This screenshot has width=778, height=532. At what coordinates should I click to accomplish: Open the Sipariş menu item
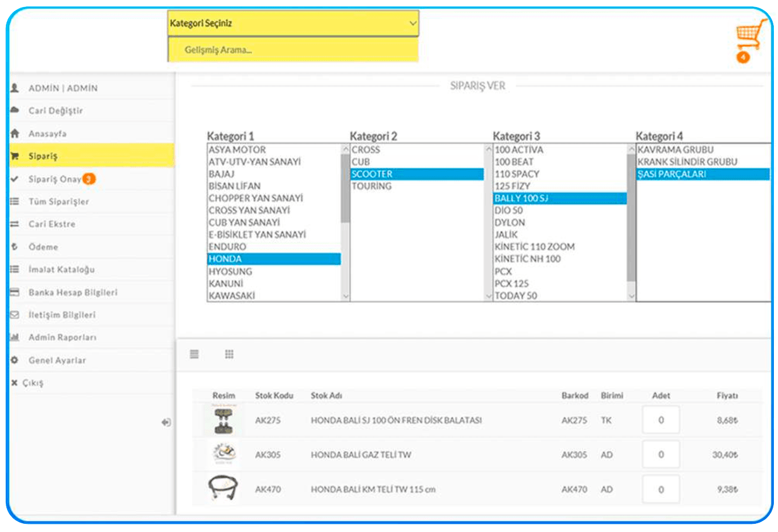click(92, 156)
